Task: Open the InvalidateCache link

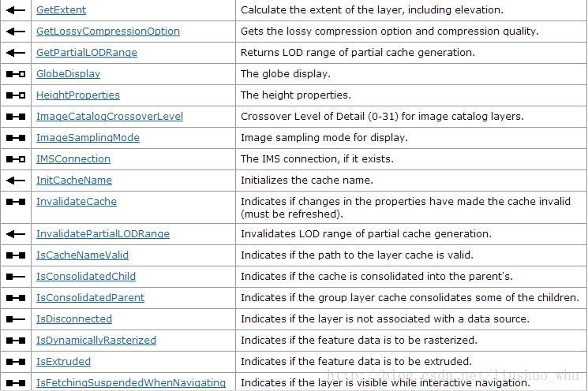Action: (x=77, y=202)
